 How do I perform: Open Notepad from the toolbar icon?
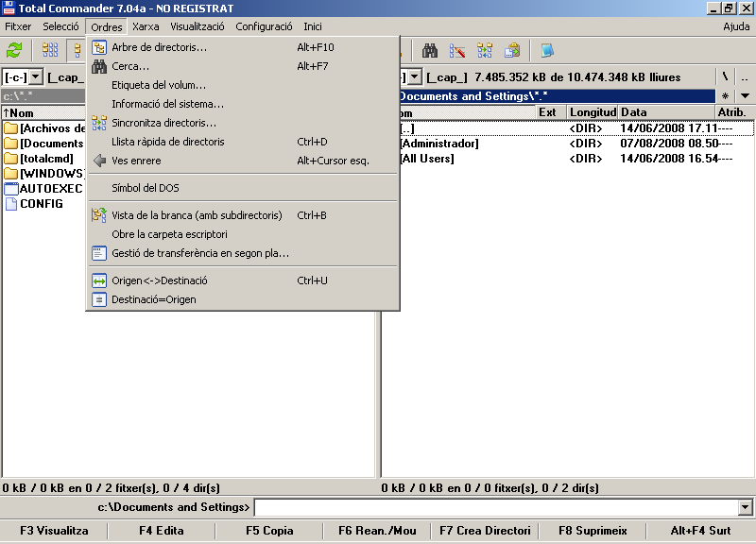point(547,50)
